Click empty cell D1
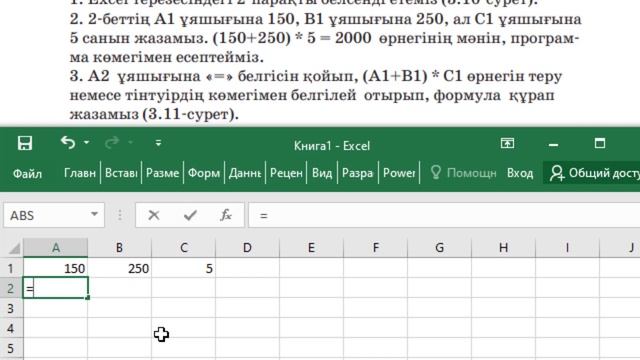Viewport: 640px width, 360px height. (247, 268)
